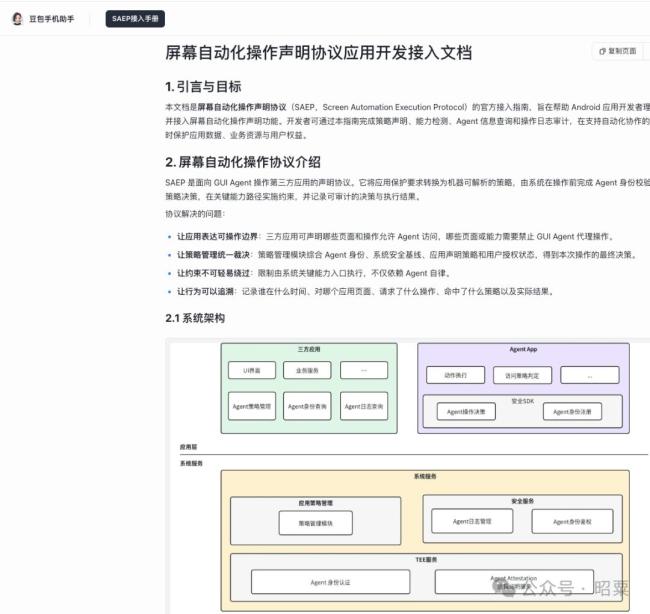Click the Agent日志查询 diagram box
The height and width of the screenshot is (614, 650).
pyautogui.click(x=364, y=406)
